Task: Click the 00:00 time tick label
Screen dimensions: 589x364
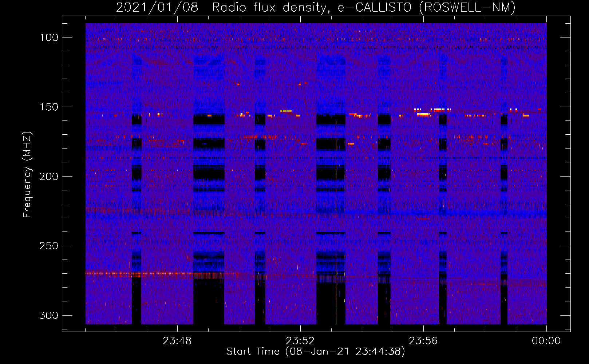Action: pyautogui.click(x=546, y=341)
